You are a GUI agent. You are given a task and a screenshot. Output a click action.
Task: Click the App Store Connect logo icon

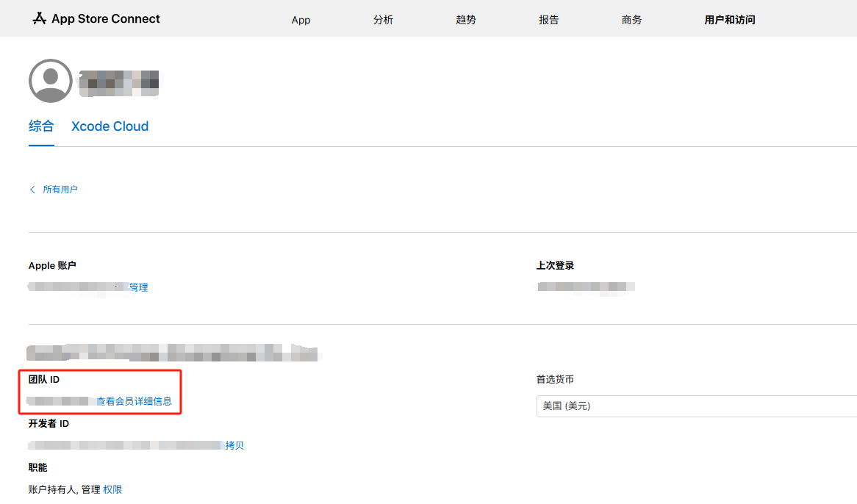coord(39,18)
